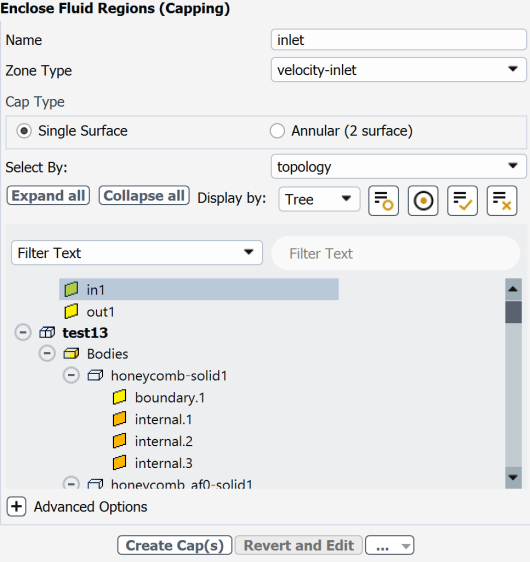This screenshot has width=530, height=562.
Task: Collapse the honeycomb_af0-solid1 tree node
Action: (x=71, y=483)
